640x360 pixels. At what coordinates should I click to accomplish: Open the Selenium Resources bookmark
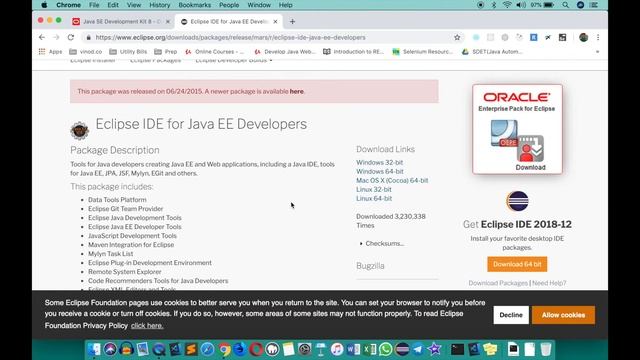pyautogui.click(x=422, y=52)
